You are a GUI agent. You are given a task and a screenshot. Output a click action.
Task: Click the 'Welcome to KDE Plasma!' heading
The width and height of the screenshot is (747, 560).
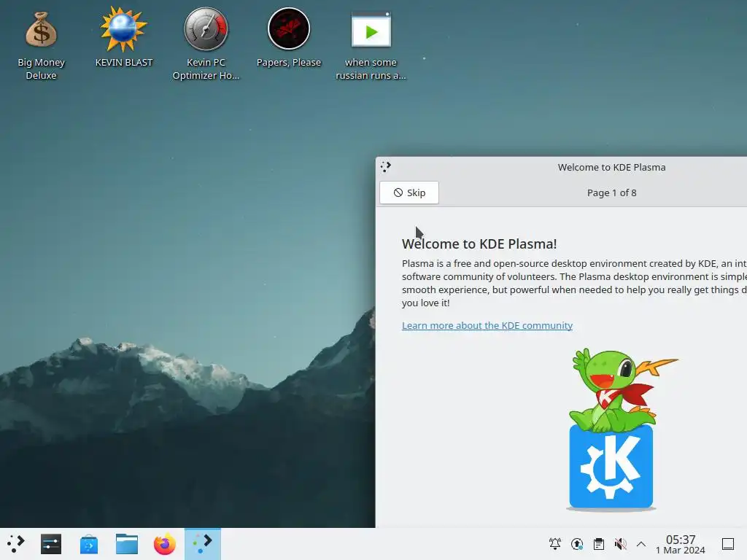[x=479, y=244]
